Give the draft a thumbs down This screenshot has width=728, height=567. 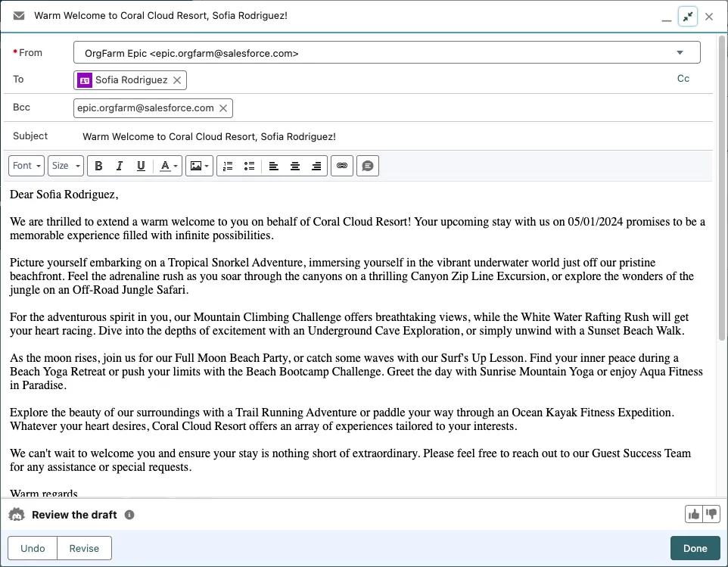coord(711,515)
